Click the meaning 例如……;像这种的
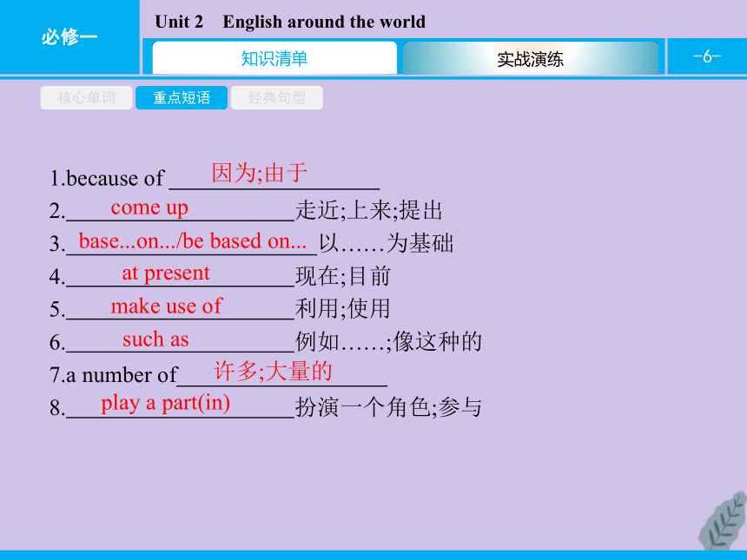 (x=389, y=341)
